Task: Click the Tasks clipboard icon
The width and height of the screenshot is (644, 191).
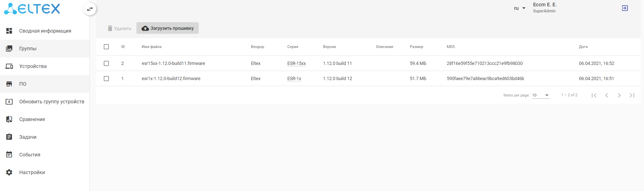Action: [9, 137]
